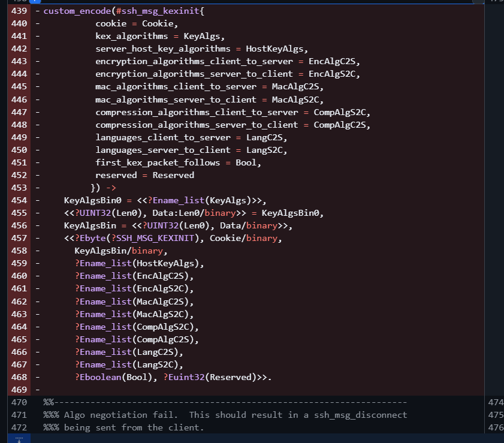The width and height of the screenshot is (504, 443).
Task: Click 'KeyAlgsBin0' variable on line 454
Action: coord(92,201)
